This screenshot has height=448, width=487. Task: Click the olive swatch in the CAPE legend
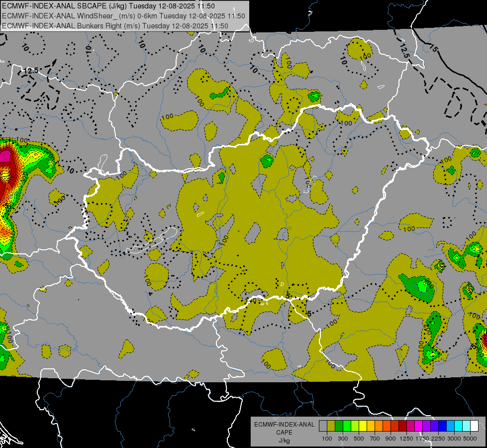coord(331,426)
